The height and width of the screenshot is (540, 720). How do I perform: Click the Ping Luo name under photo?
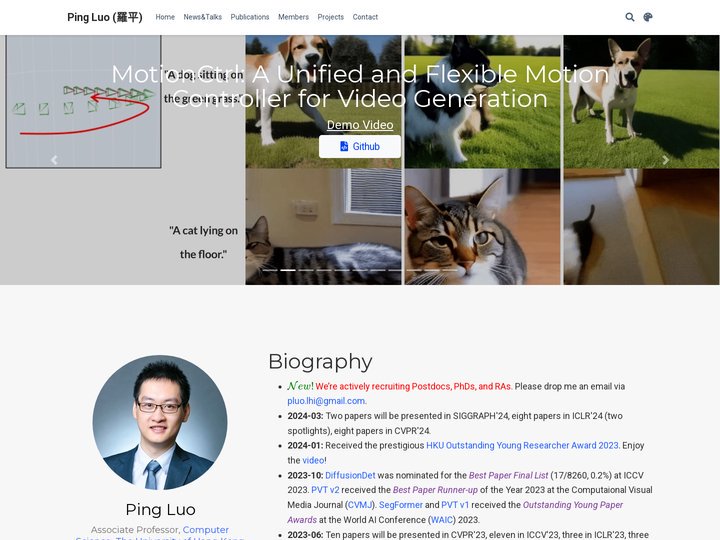click(160, 509)
